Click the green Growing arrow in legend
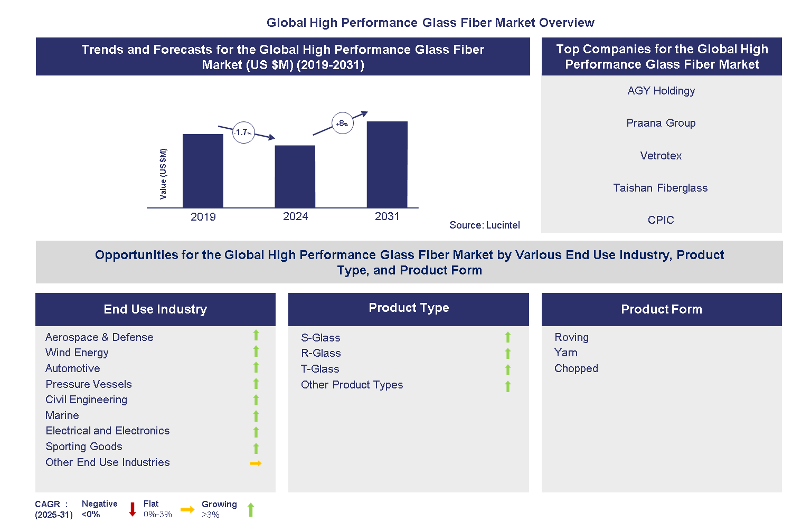This screenshot has height=532, width=811. coord(251,510)
